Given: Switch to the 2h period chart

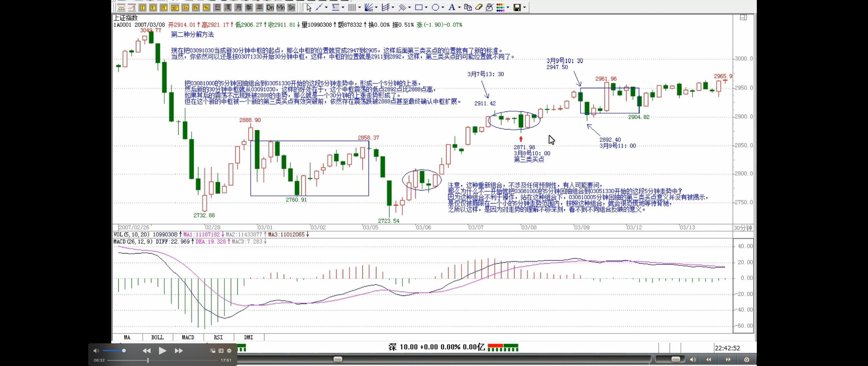Looking at the screenshot, I should 196,7.
